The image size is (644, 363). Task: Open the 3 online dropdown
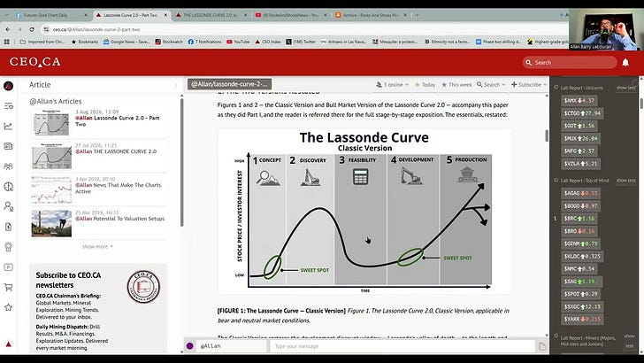click(392, 84)
